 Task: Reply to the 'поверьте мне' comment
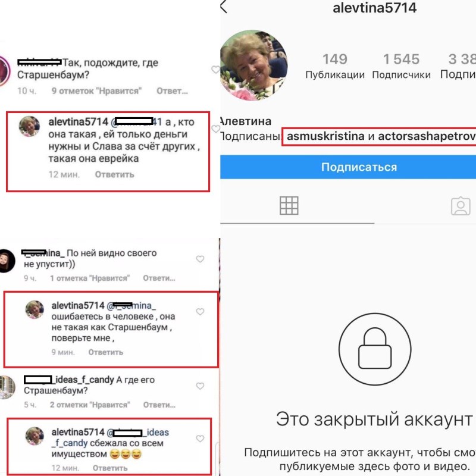pyautogui.click(x=106, y=352)
